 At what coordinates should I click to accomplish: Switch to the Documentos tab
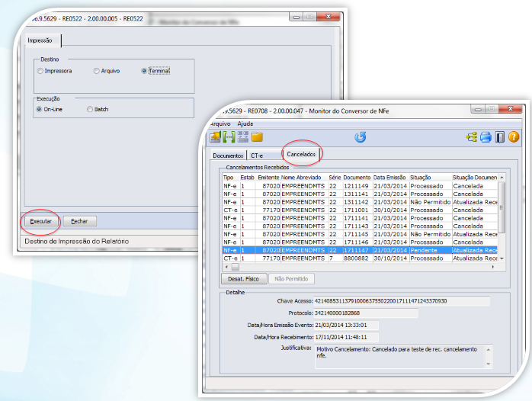[228, 156]
